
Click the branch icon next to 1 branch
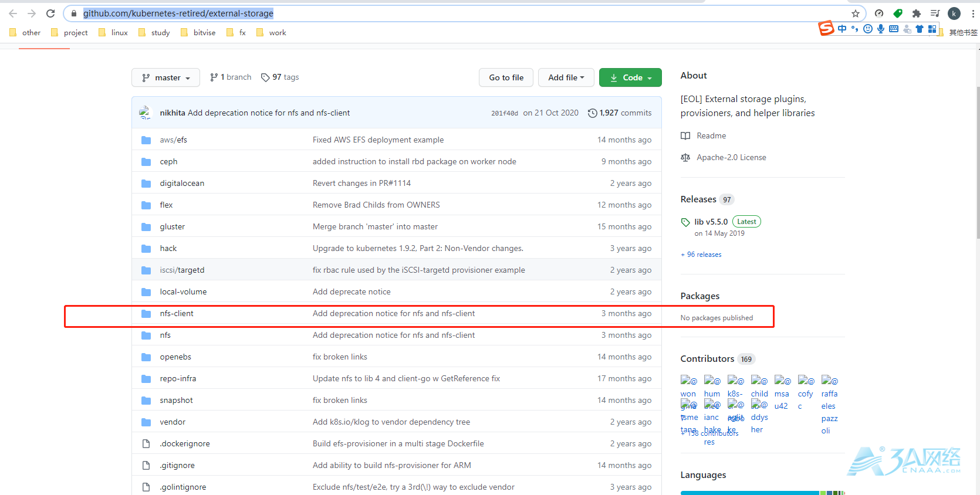coord(214,77)
